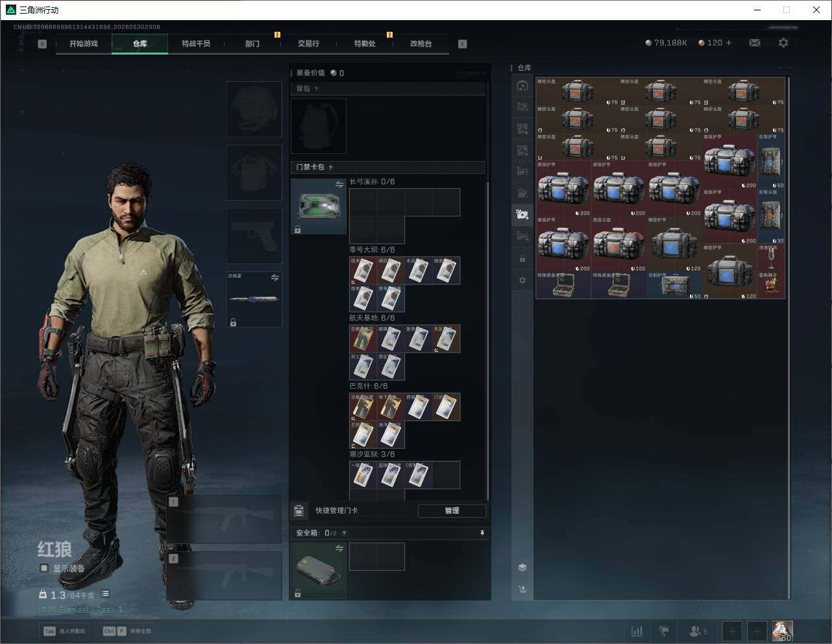Swap the safe box using its arrows icon
832x644 pixels.
pos(339,549)
